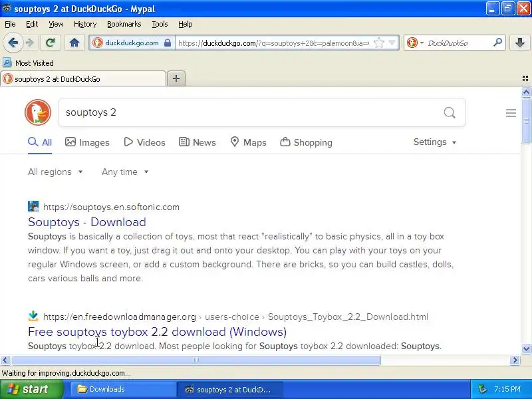Click the horizontal scrollbar thumb
The image size is (532, 399).
196,360
